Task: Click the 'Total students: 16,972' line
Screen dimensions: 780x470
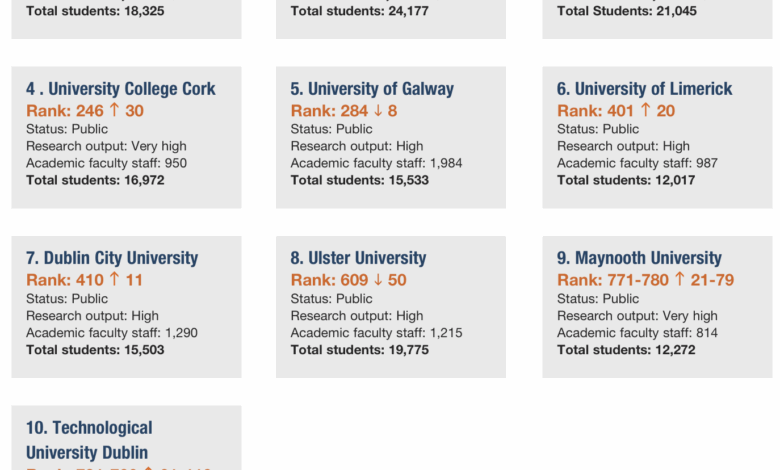Action: coord(95,180)
